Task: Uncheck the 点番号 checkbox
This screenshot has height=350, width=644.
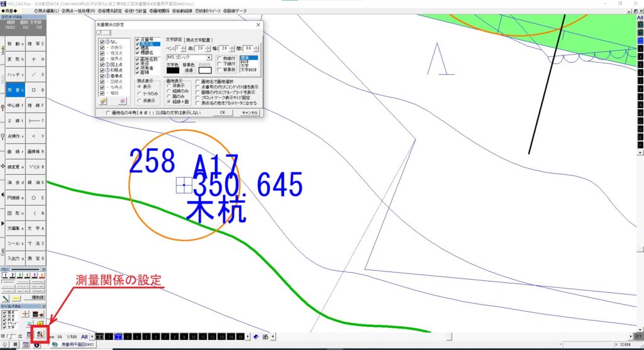Action: click(137, 40)
